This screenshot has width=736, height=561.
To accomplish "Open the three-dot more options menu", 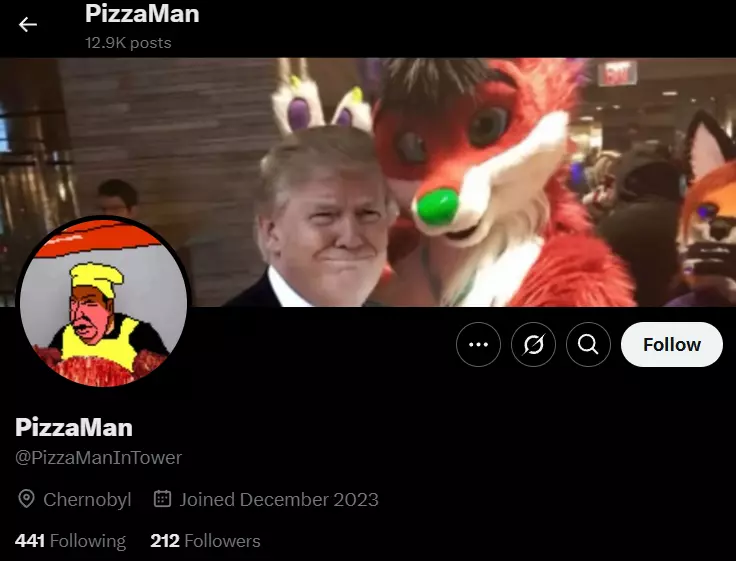I will pos(478,345).
